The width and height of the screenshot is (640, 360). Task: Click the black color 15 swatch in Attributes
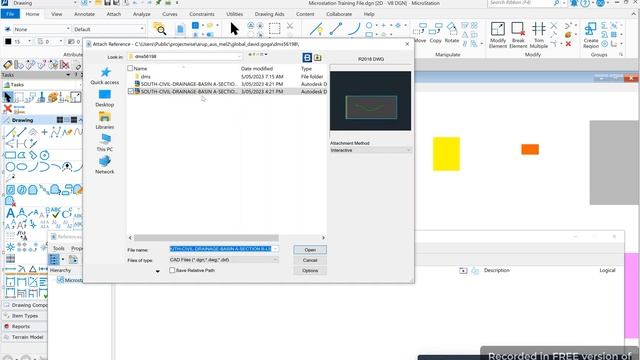(8, 41)
